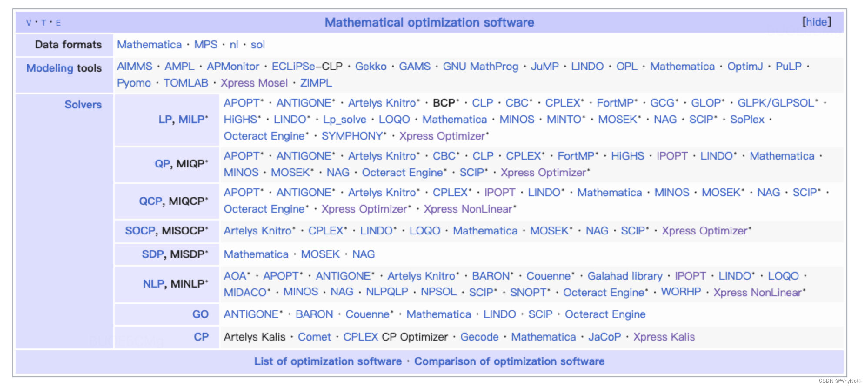Viewport: 868px width, 388px height.
Task: Open the Gecode link
Action: [480, 337]
